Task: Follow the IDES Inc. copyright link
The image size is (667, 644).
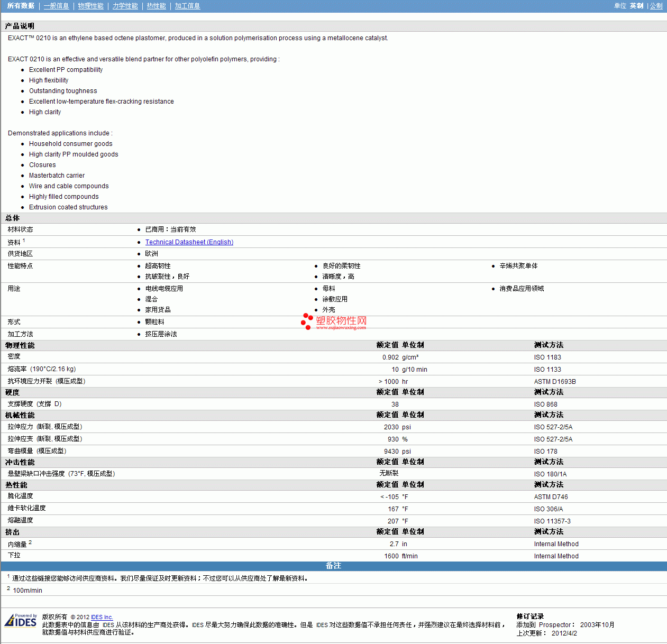Action: [102, 617]
